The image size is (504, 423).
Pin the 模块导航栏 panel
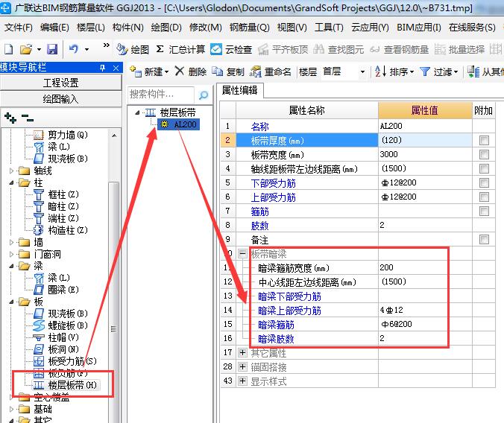coord(102,68)
